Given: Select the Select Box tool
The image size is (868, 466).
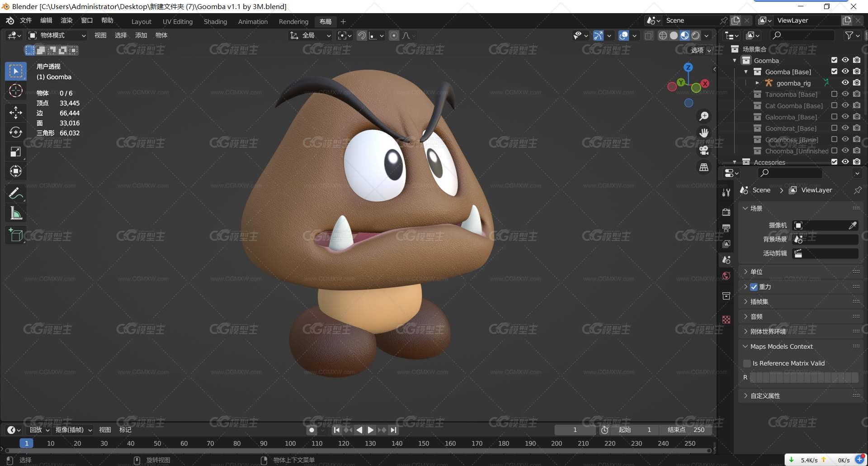Looking at the screenshot, I should coord(16,71).
